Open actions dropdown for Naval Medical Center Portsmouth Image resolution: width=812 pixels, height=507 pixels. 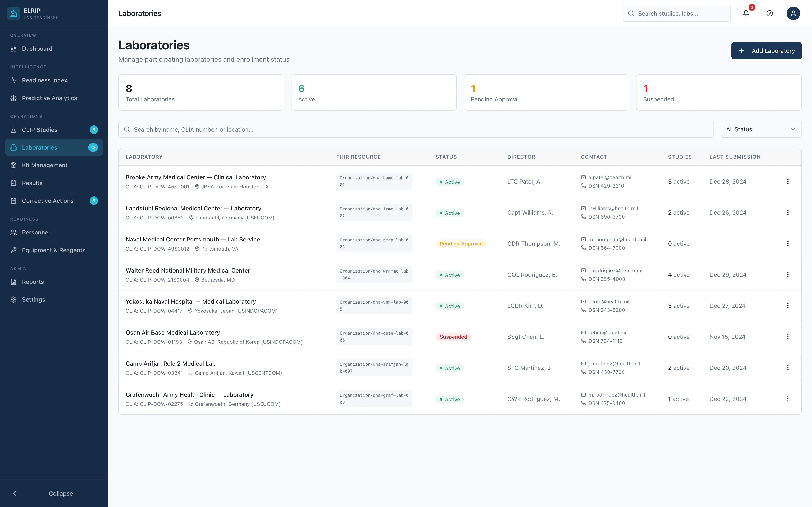coord(787,244)
